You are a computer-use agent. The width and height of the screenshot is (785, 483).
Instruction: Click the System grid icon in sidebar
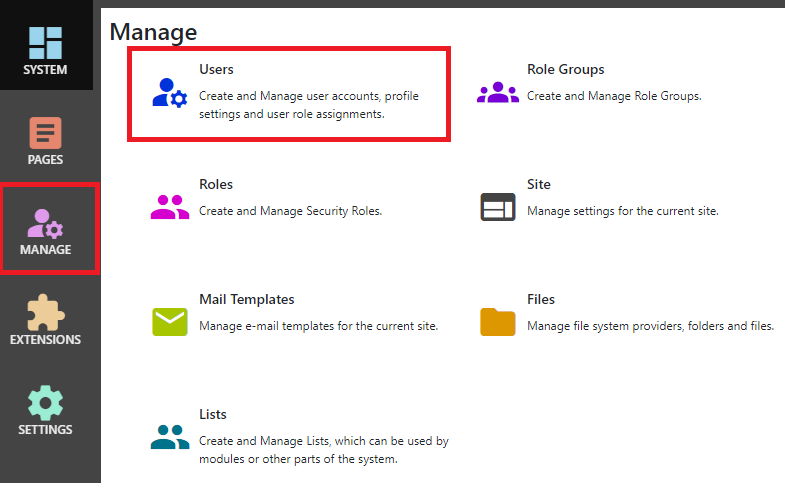pyautogui.click(x=46, y=41)
